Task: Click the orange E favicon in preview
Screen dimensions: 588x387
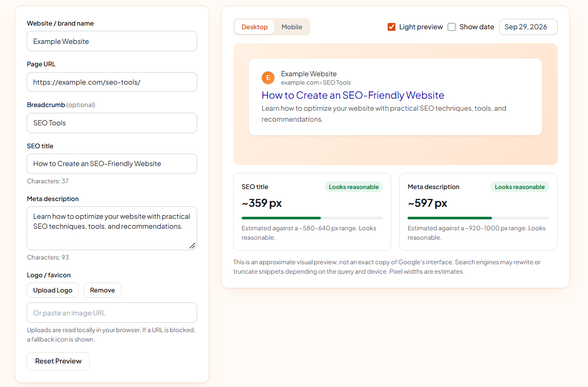Action: (x=268, y=78)
